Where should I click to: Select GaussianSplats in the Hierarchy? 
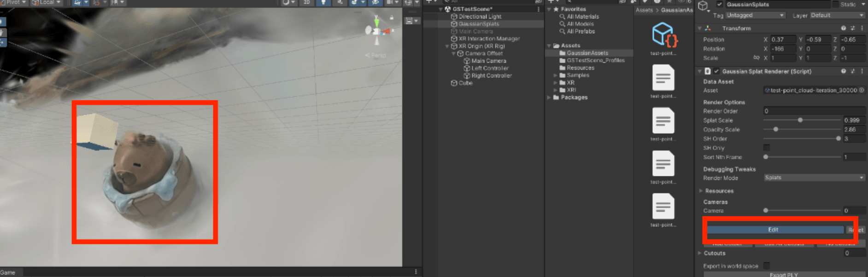[478, 24]
